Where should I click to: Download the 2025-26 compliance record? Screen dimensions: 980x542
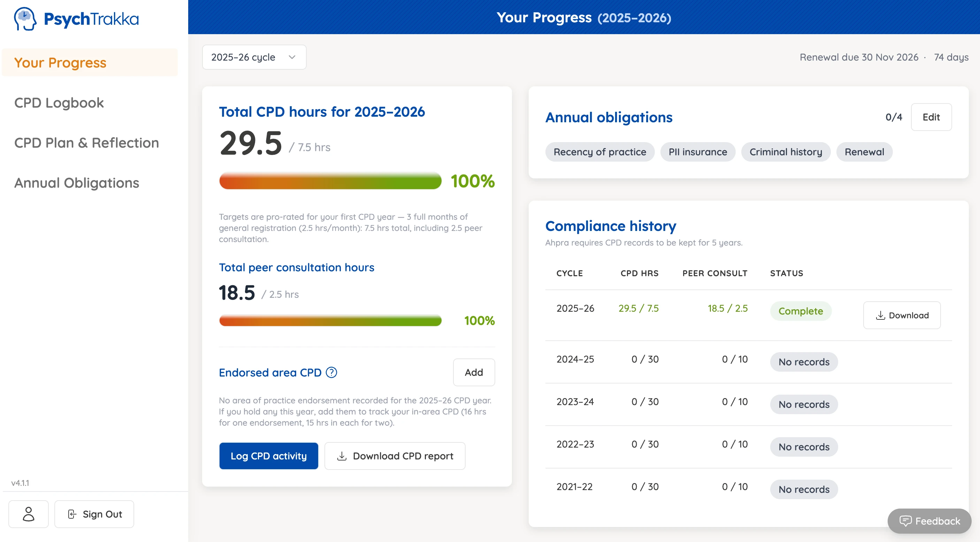(x=902, y=315)
